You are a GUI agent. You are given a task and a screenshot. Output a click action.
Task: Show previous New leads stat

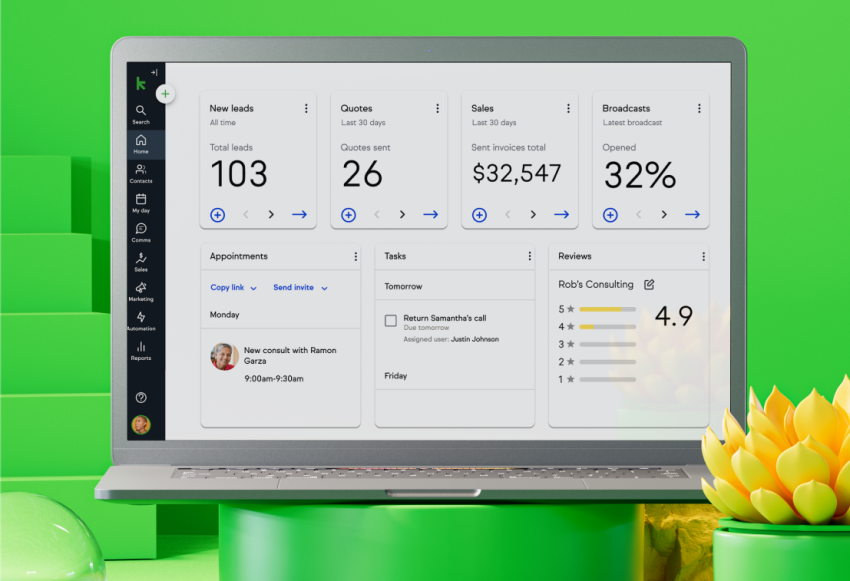click(x=246, y=215)
